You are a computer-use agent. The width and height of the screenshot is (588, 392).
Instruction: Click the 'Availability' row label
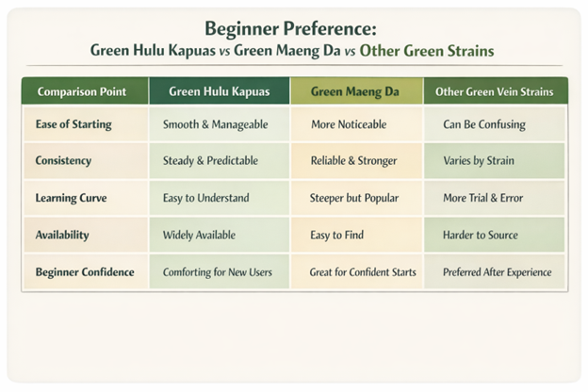(x=63, y=235)
